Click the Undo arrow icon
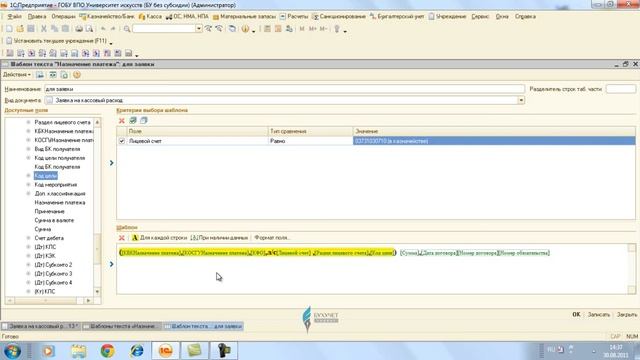 pos(103,29)
